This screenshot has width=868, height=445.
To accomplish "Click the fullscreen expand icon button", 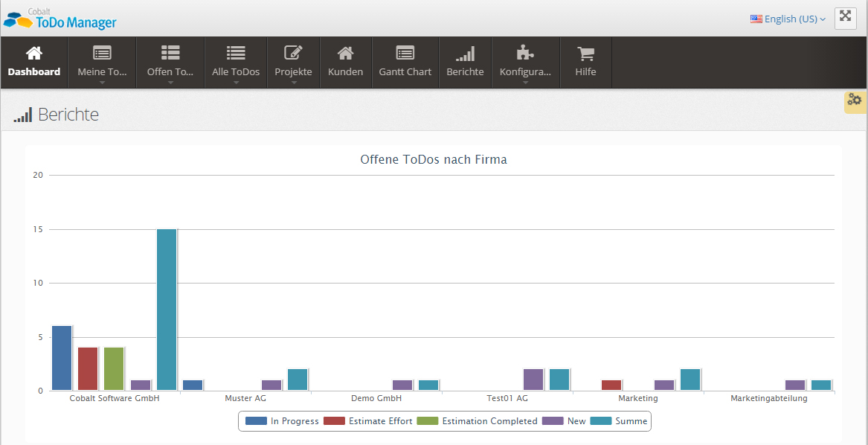I will [x=846, y=18].
